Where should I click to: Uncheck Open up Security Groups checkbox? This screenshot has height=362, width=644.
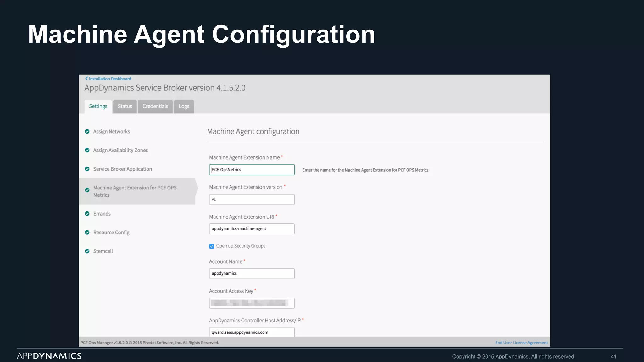pos(212,246)
